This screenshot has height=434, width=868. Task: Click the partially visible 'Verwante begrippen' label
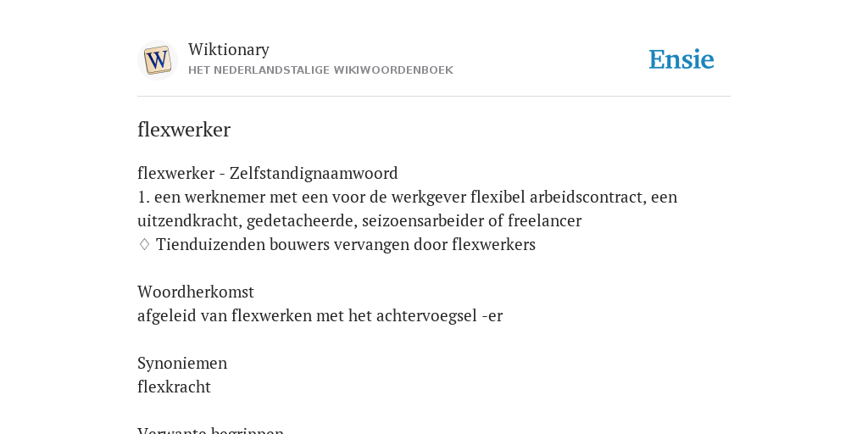(210, 430)
